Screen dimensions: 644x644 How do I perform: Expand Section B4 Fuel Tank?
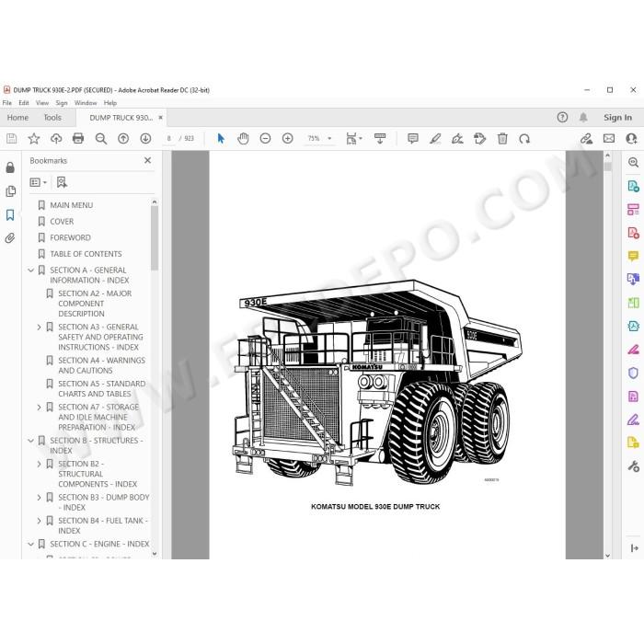click(x=39, y=521)
